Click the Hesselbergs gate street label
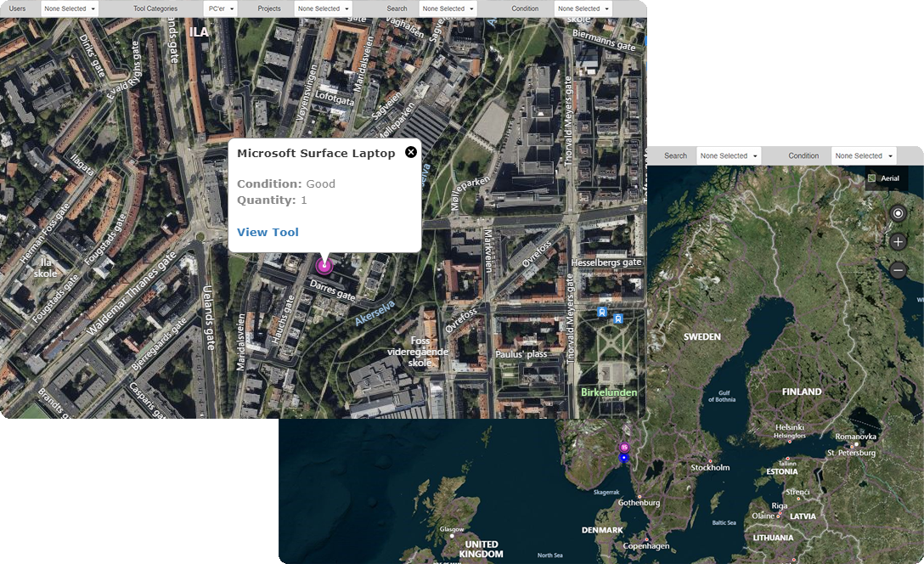 (606, 262)
